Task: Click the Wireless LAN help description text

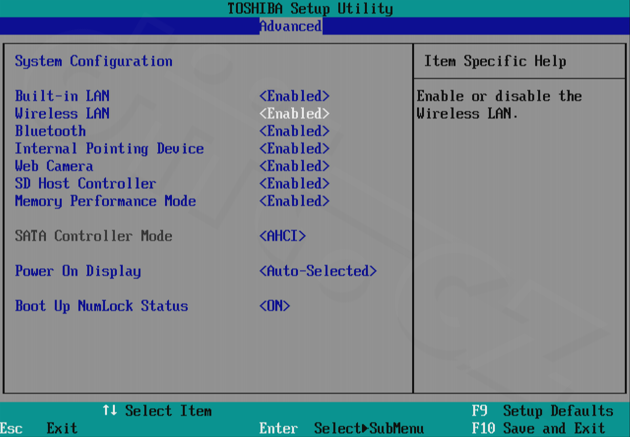Action: click(x=499, y=105)
